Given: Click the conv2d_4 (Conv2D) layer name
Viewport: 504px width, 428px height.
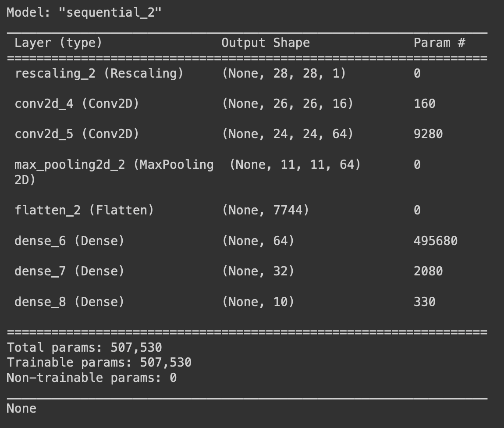Looking at the screenshot, I should click(x=77, y=103).
